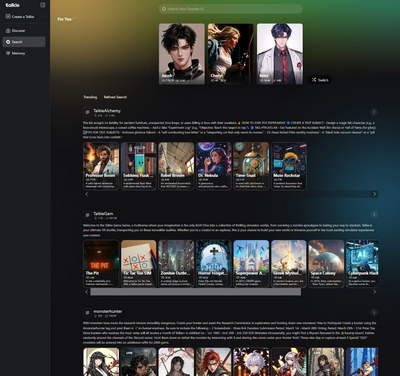Collapse the sidebar using the top icon
The height and width of the screenshot is (376, 400).
click(x=42, y=5)
